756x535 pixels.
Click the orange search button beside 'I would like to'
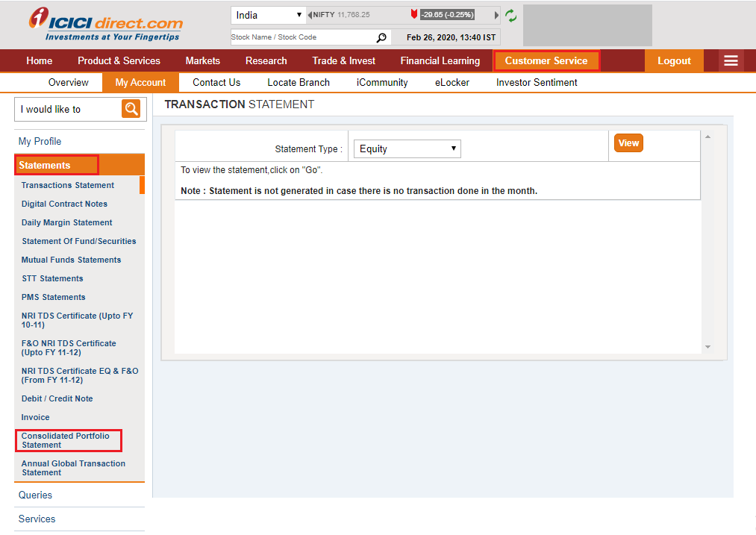131,109
